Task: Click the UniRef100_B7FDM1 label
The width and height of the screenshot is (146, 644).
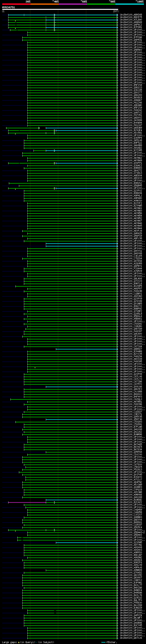Action: pyautogui.click(x=131, y=27)
